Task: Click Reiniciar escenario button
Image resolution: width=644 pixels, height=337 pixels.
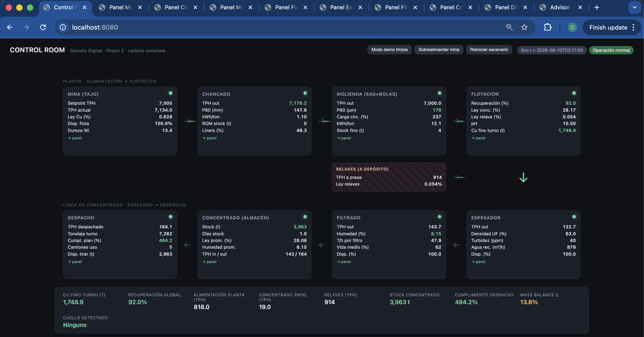Action: click(x=489, y=49)
